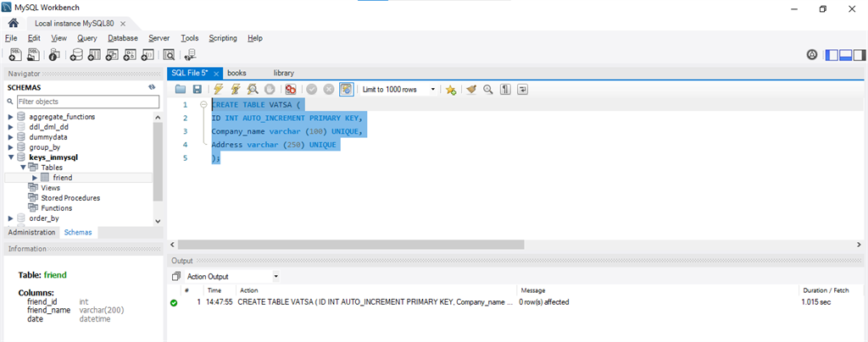Image resolution: width=868 pixels, height=342 pixels.
Task: Expand the friend table node
Action: tap(35, 178)
